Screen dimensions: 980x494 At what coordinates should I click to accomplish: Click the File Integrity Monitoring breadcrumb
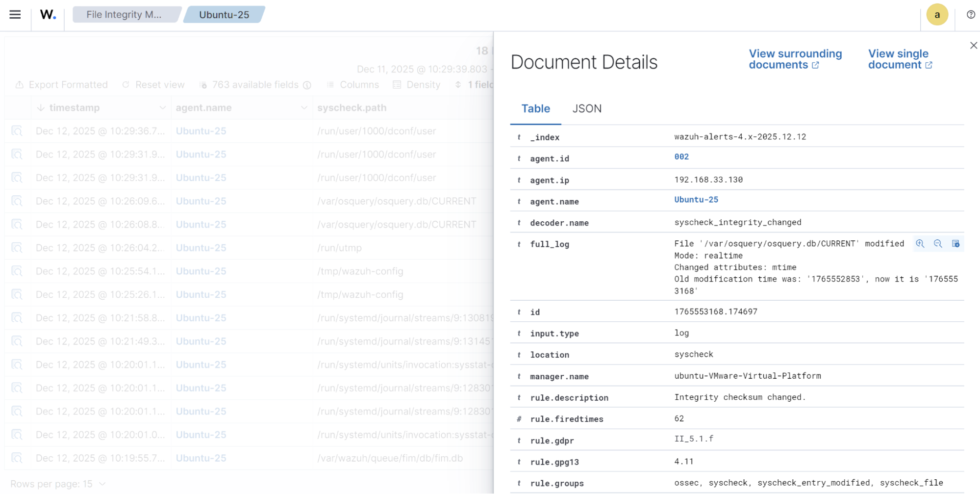tap(124, 15)
